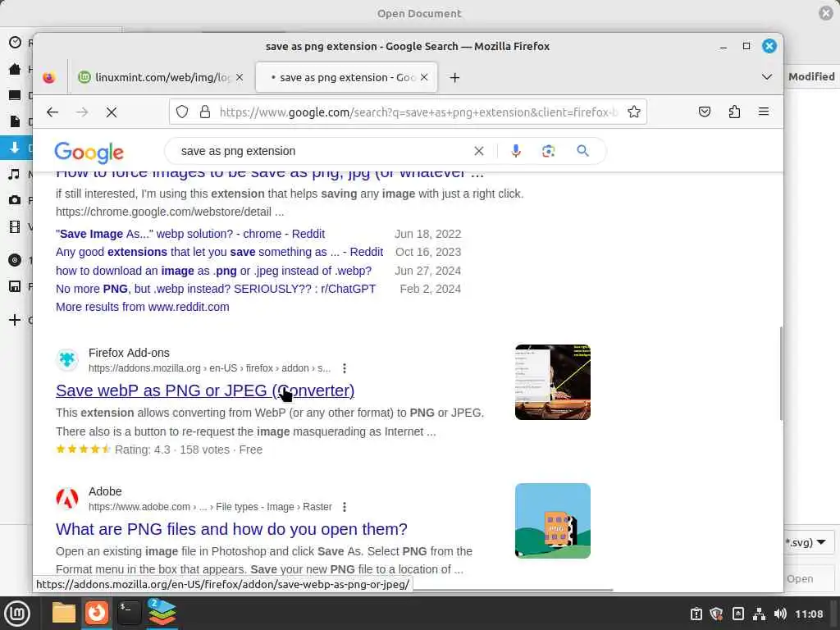Image resolution: width=840 pixels, height=630 pixels.
Task: Go back using the Firefox back arrow
Action: 52,112
